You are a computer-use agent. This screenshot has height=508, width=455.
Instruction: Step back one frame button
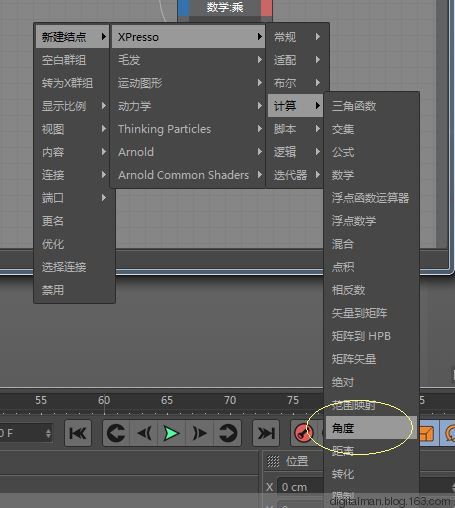tap(144, 433)
